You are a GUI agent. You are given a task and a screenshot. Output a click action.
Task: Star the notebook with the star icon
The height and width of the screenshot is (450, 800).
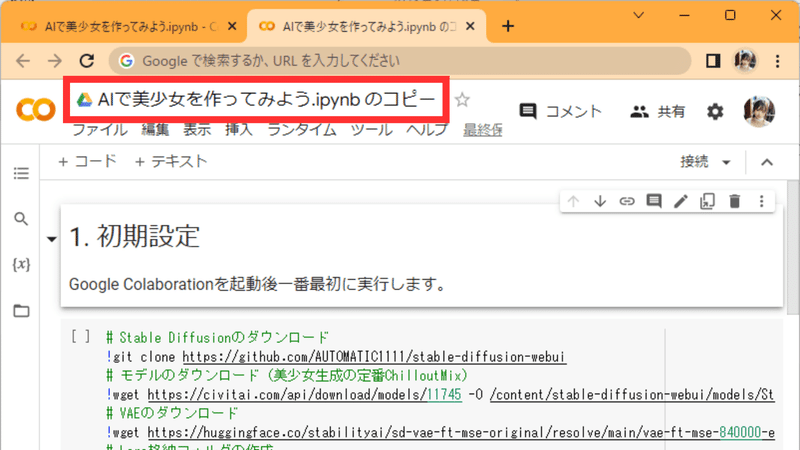pos(462,99)
